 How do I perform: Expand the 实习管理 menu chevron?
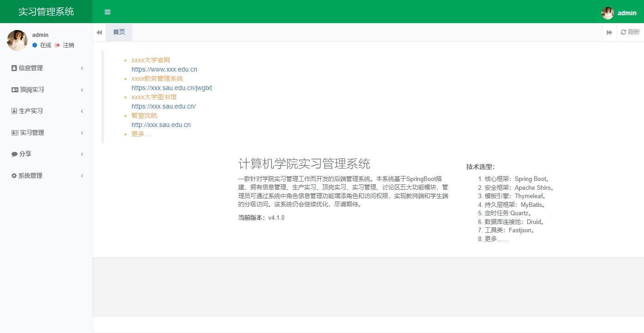[x=82, y=133]
